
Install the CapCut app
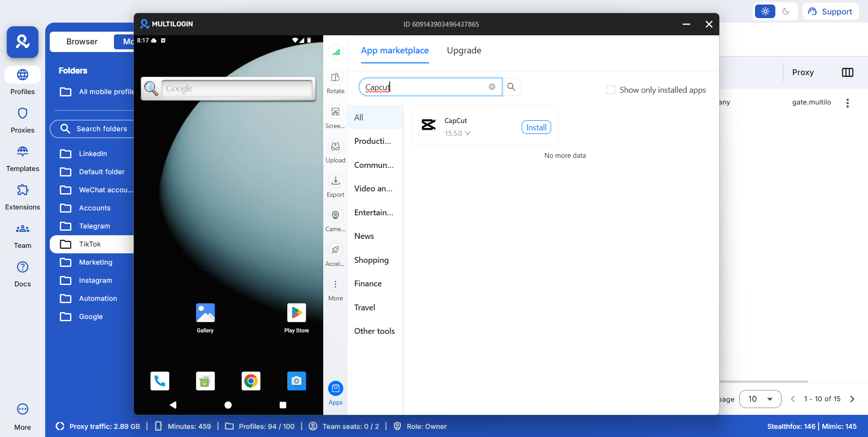pos(536,128)
